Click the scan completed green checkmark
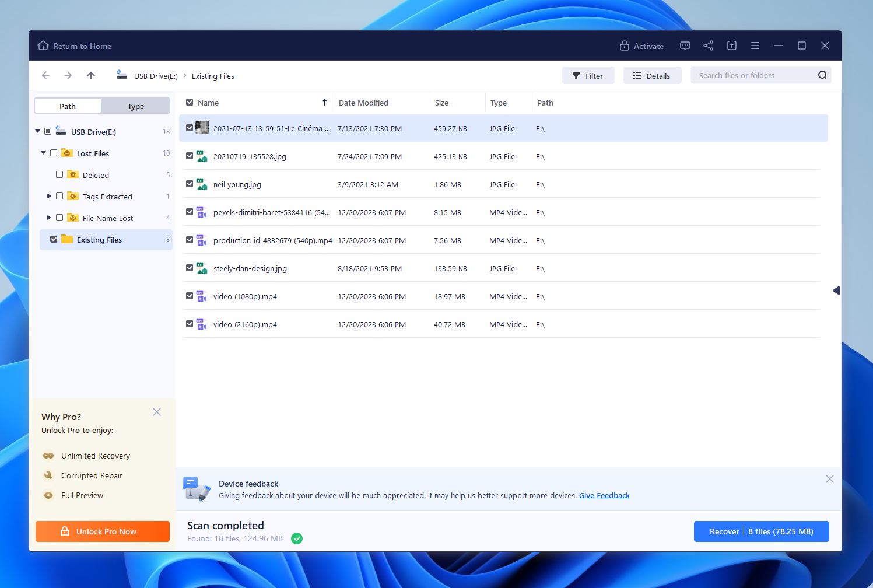 tap(297, 538)
